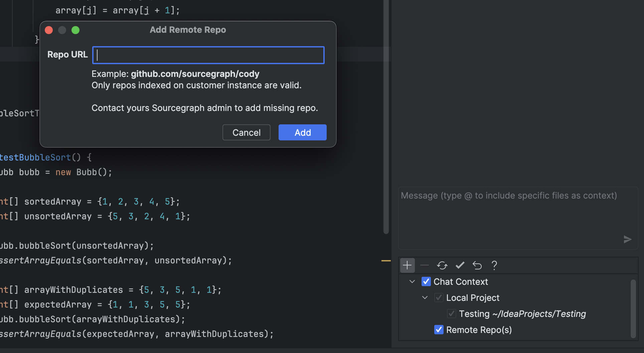
Task: Click 'github.com/sourcegraph/cody' example text
Action: pyautogui.click(x=195, y=74)
